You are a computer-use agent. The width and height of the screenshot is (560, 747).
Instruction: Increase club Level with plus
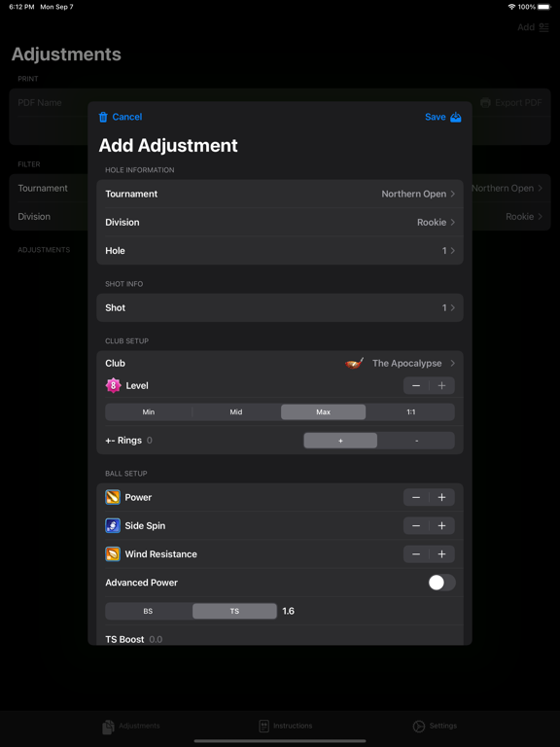pyautogui.click(x=442, y=386)
